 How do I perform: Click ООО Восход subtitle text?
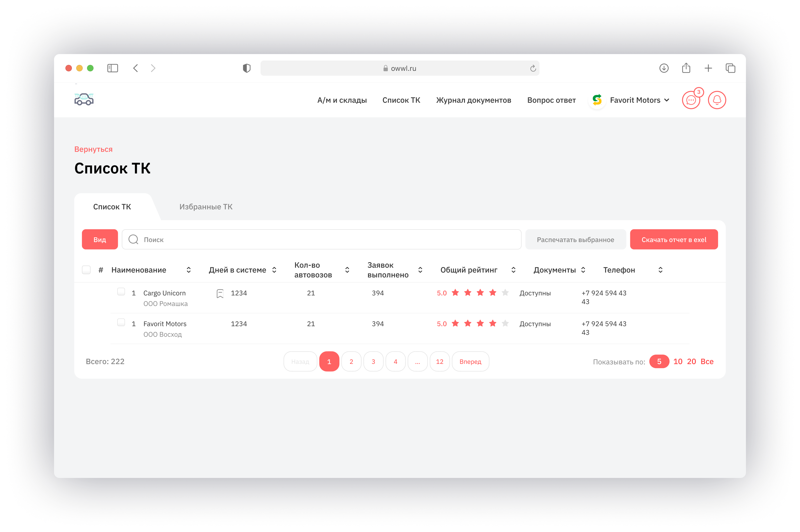coord(162,335)
